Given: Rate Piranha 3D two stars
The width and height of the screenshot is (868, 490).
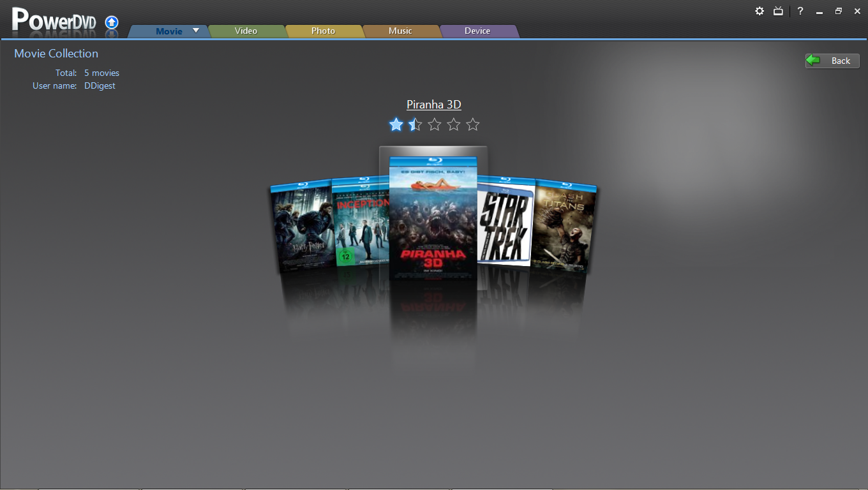Looking at the screenshot, I should [415, 124].
